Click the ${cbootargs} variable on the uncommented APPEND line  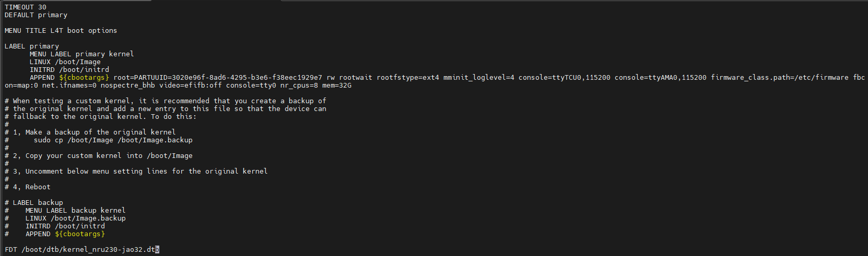click(x=84, y=78)
